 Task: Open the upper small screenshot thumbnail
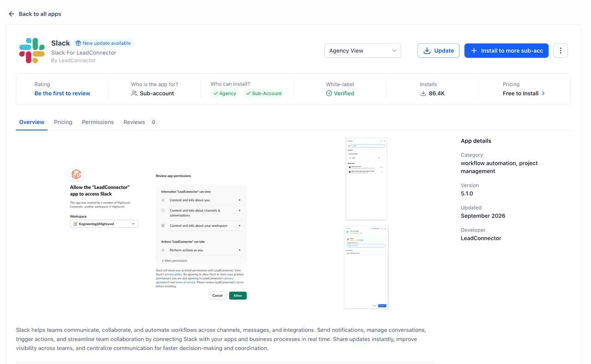pyautogui.click(x=366, y=179)
